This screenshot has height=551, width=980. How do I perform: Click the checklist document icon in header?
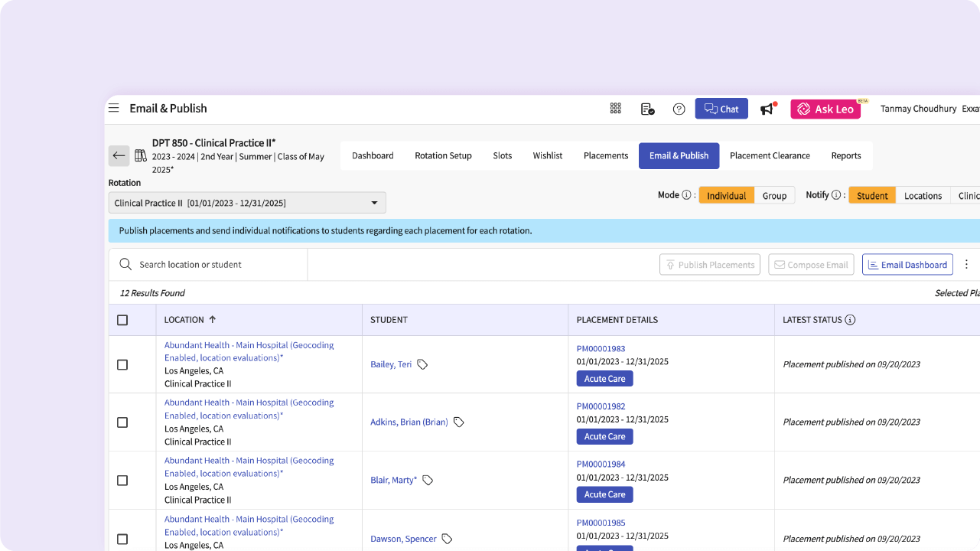(647, 109)
